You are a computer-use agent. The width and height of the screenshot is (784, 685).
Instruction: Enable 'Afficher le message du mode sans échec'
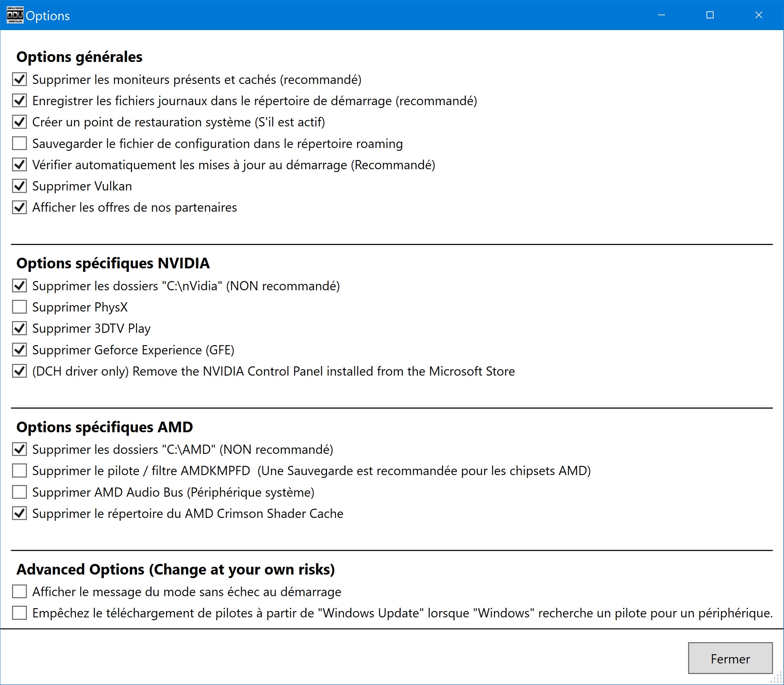19,592
